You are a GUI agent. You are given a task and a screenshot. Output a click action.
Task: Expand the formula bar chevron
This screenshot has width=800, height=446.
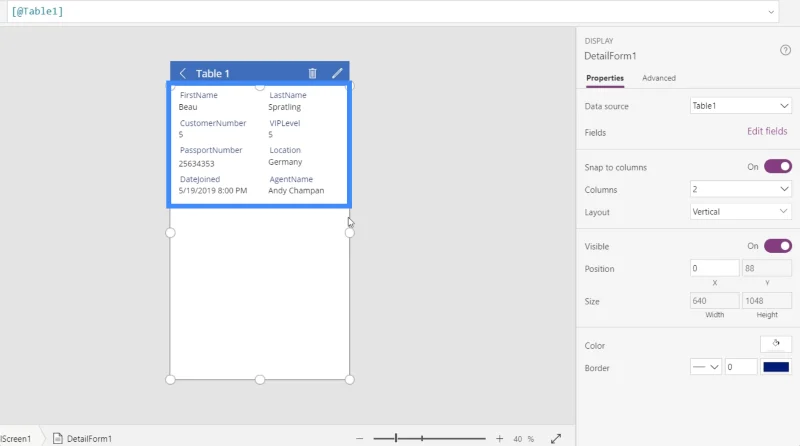771,12
